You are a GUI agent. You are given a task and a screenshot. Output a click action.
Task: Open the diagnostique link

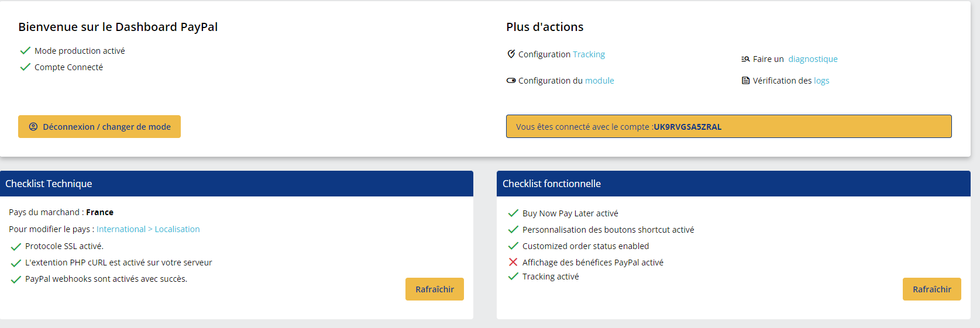pos(813,59)
